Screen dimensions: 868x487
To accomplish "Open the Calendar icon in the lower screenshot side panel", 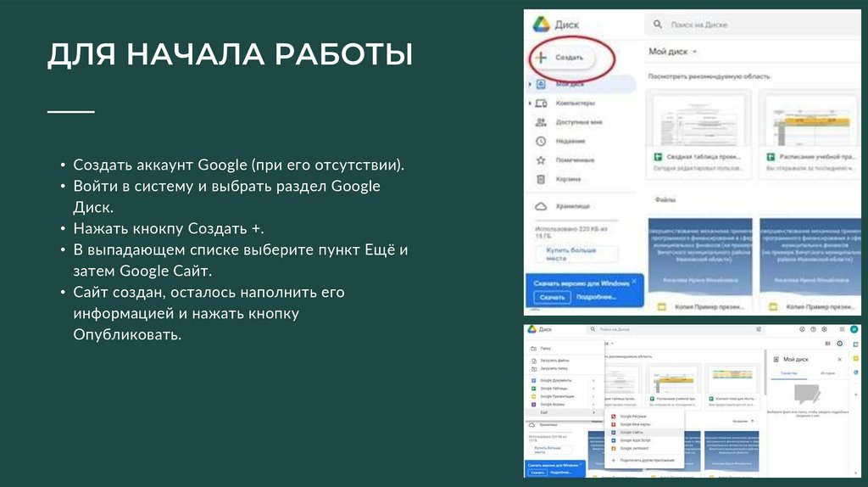I will coord(856,344).
